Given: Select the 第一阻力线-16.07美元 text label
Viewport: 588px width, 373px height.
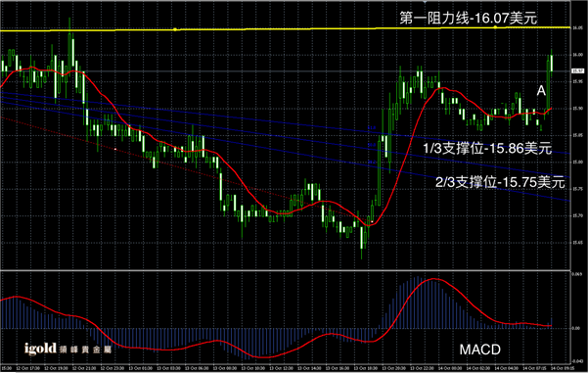Looking at the screenshot, I should (468, 18).
